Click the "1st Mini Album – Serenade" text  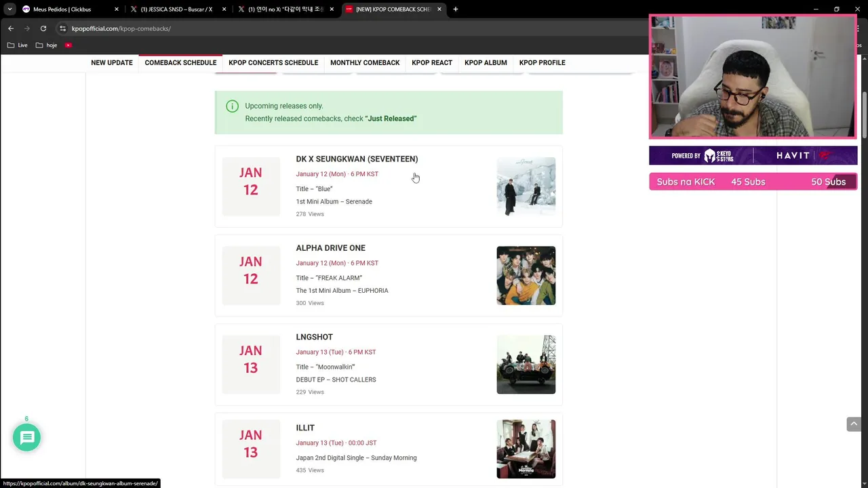(x=334, y=201)
